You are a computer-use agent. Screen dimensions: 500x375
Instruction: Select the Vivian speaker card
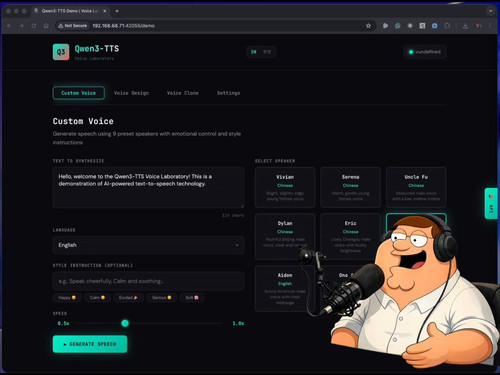click(x=285, y=187)
